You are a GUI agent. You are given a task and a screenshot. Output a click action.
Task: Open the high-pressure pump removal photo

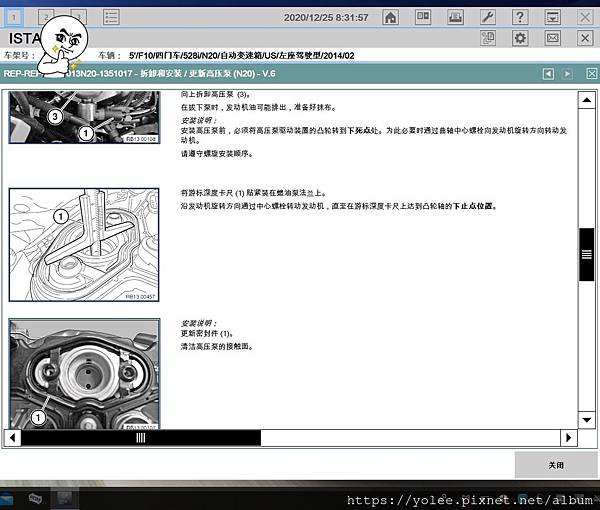pos(84,117)
